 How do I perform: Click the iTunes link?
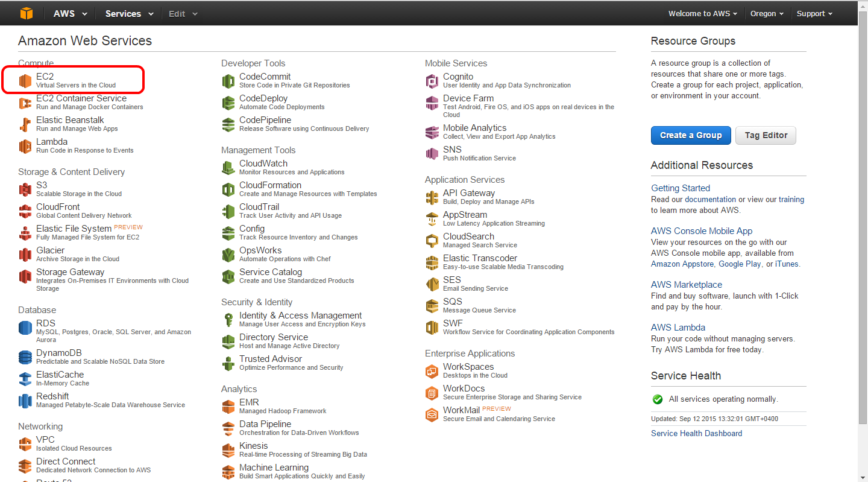click(x=786, y=264)
